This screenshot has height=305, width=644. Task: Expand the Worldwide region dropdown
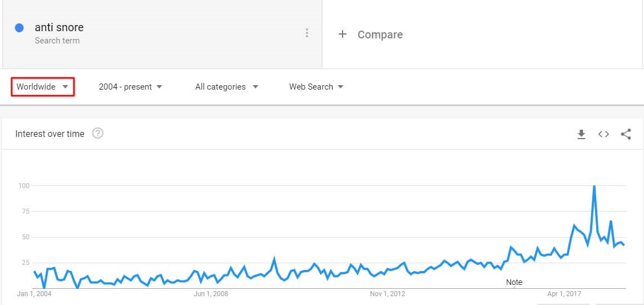point(42,87)
